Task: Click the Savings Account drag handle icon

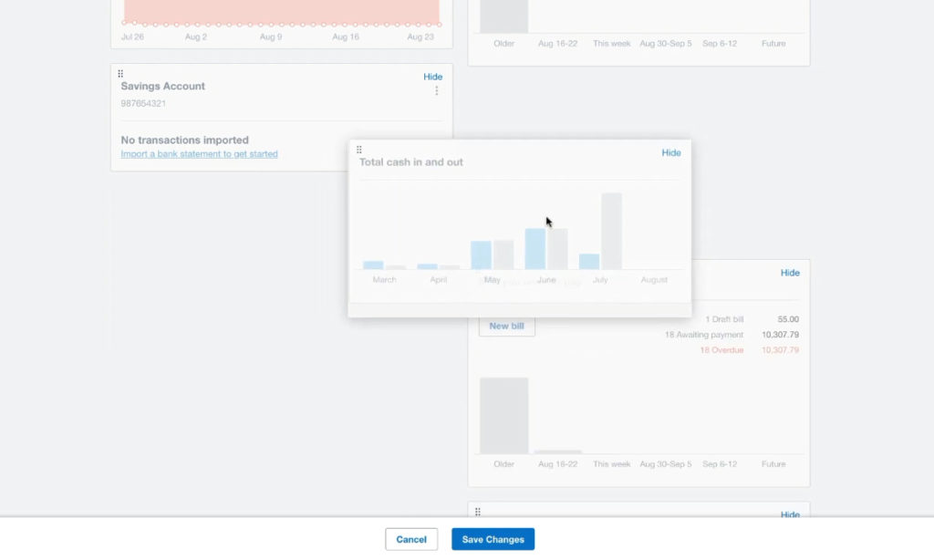Action: point(119,73)
